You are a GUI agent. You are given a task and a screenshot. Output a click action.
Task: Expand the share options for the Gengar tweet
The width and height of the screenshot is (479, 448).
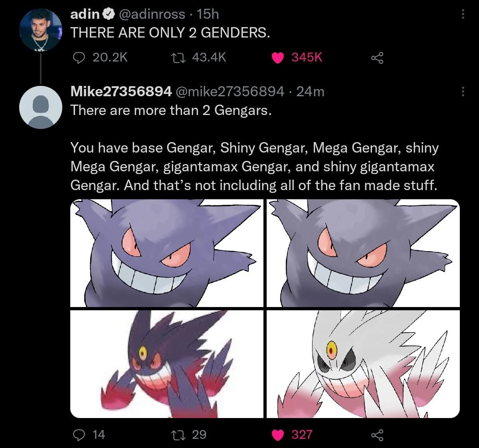(x=377, y=435)
